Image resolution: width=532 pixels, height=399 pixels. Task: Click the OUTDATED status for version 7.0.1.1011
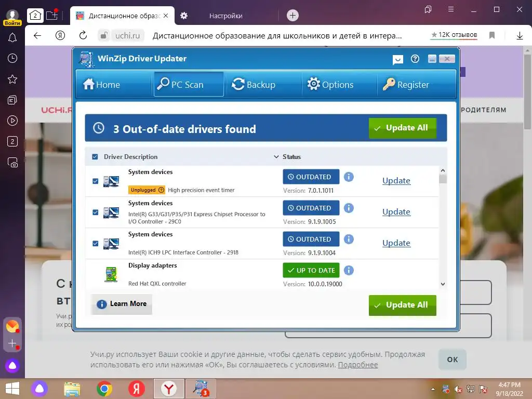coord(311,177)
